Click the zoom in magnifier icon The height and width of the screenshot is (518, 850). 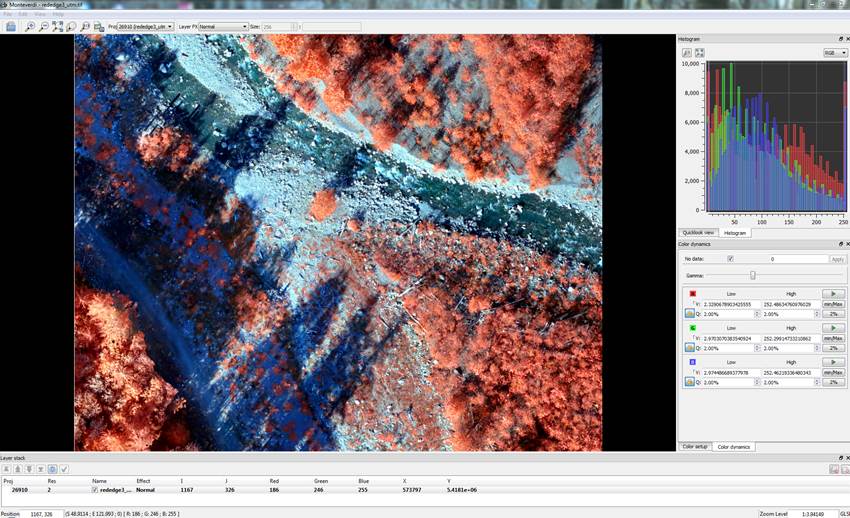(x=30, y=27)
